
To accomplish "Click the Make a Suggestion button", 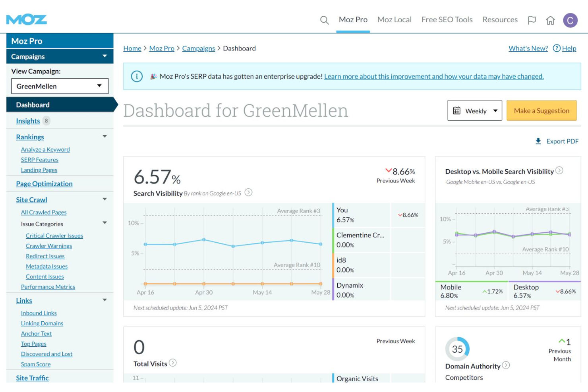I will 542,110.
